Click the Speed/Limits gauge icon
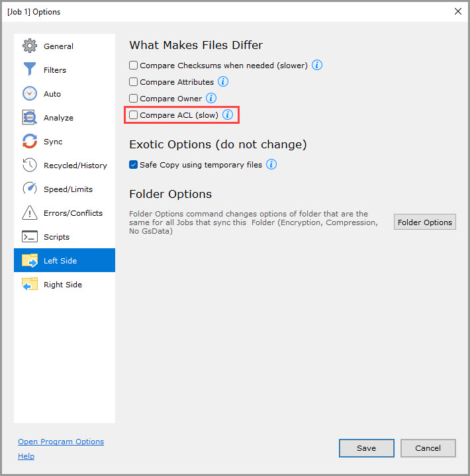470x476 pixels. pyautogui.click(x=30, y=189)
